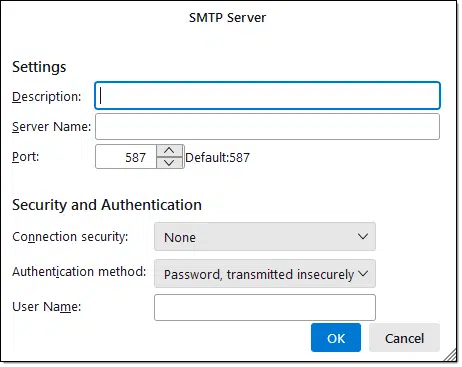Click the User Name label
This screenshot has width=462, height=367.
47,307
